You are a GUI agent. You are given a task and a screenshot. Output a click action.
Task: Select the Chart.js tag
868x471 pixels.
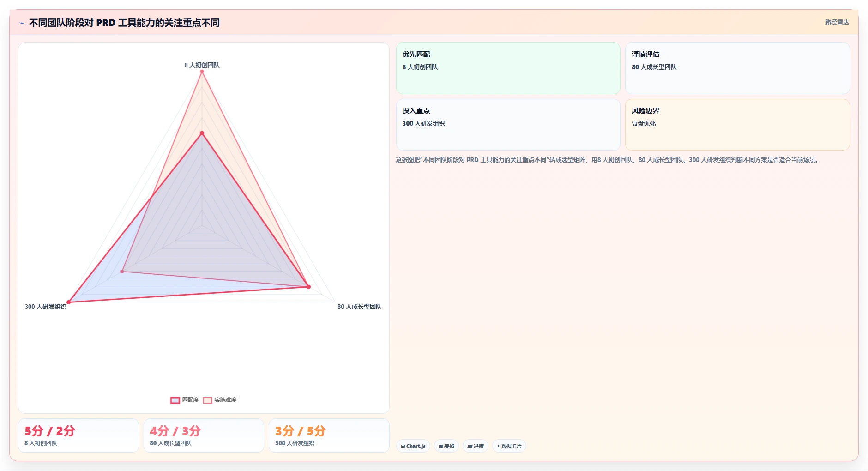pos(413,446)
